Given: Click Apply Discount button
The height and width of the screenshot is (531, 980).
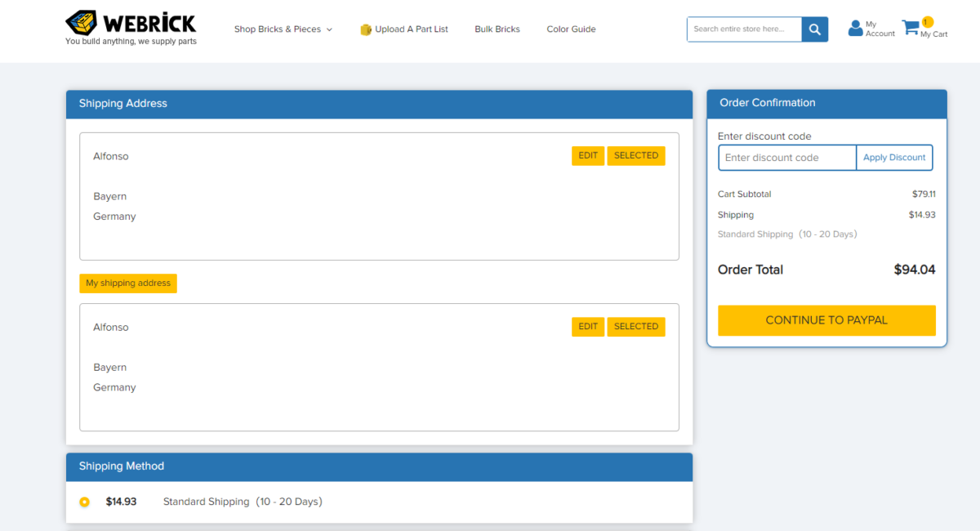Looking at the screenshot, I should (894, 158).
